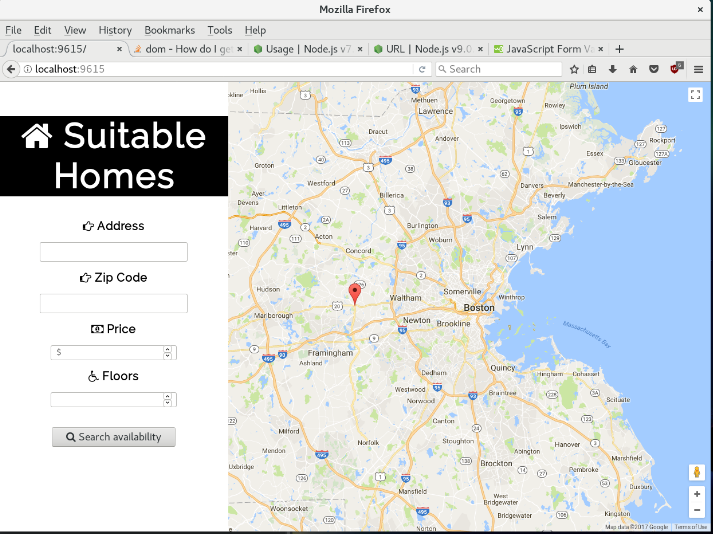Image resolution: width=713 pixels, height=534 pixels.
Task: Open the uBlock extension icon
Action: pos(676,69)
